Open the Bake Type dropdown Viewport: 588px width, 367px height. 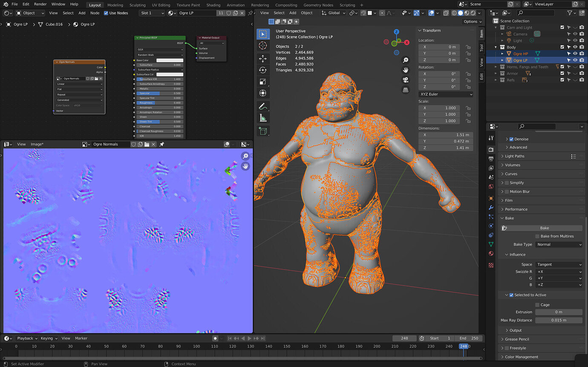pos(559,244)
